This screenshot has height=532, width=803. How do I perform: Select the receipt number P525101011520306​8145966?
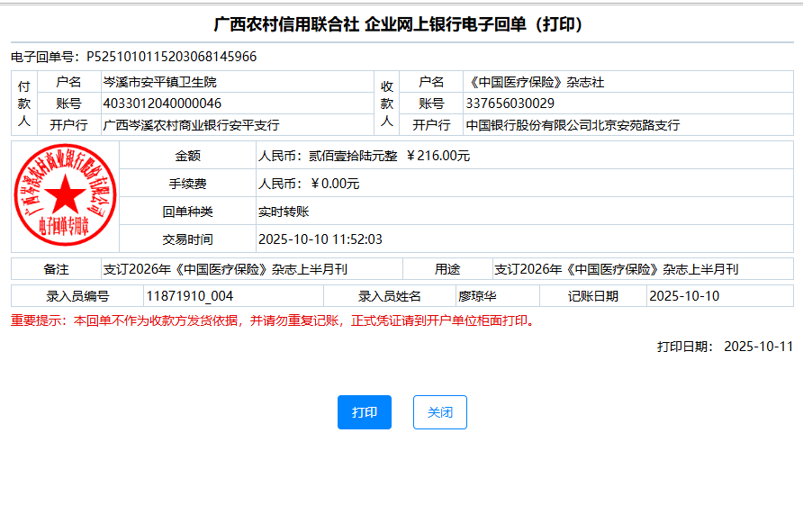171,57
